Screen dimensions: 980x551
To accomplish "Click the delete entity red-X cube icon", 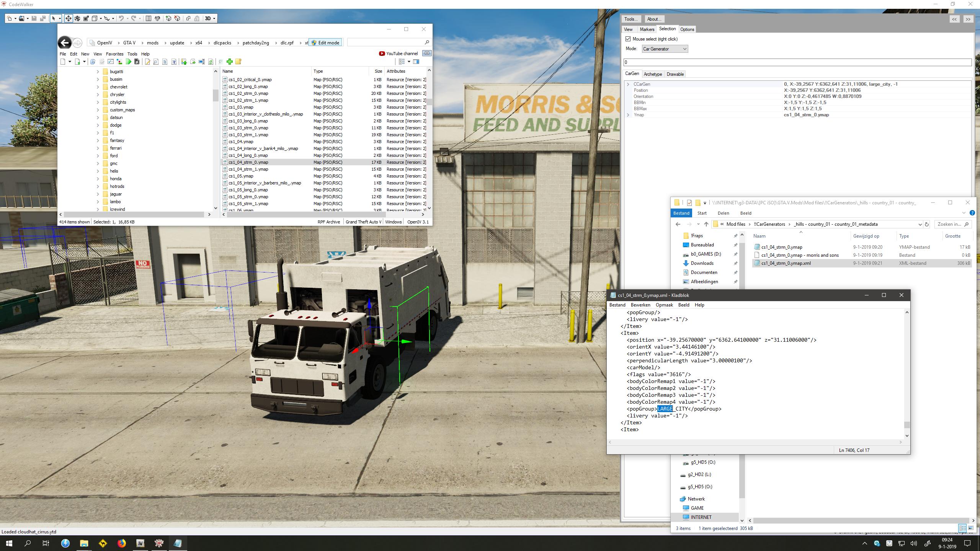I will (177, 18).
